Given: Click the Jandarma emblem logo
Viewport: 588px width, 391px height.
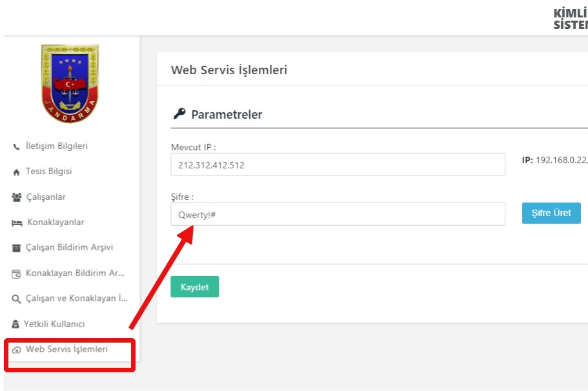Looking at the screenshot, I should click(70, 84).
